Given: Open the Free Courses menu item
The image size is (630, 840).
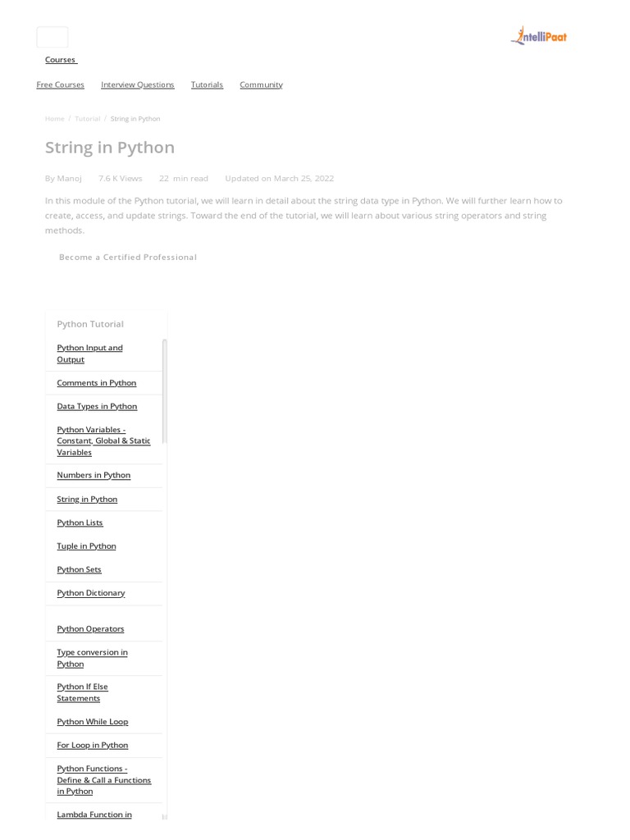Looking at the screenshot, I should pos(60,84).
